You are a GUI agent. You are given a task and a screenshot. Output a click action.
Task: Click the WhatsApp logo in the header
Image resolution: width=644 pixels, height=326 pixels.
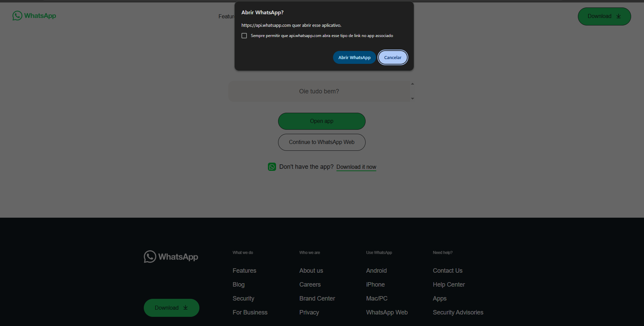(34, 16)
